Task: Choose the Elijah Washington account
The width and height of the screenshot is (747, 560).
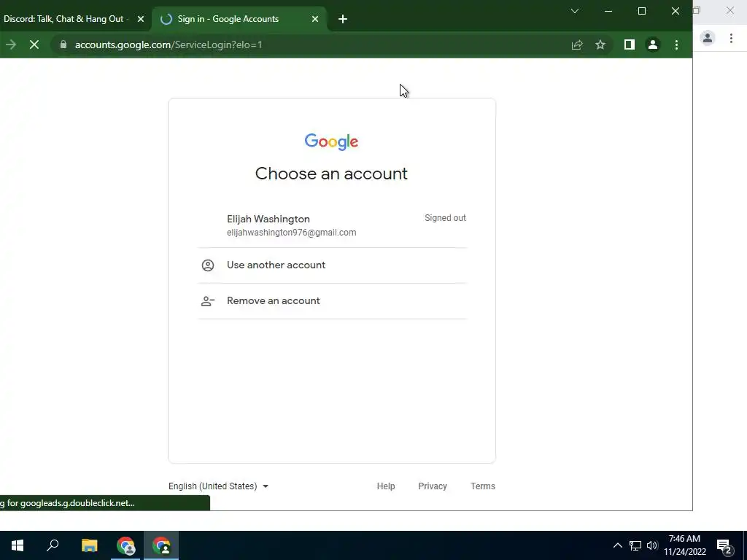Action: (x=332, y=225)
